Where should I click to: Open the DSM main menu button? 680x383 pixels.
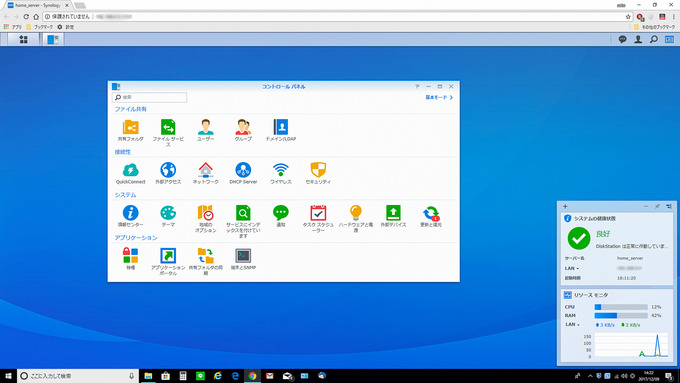point(23,39)
